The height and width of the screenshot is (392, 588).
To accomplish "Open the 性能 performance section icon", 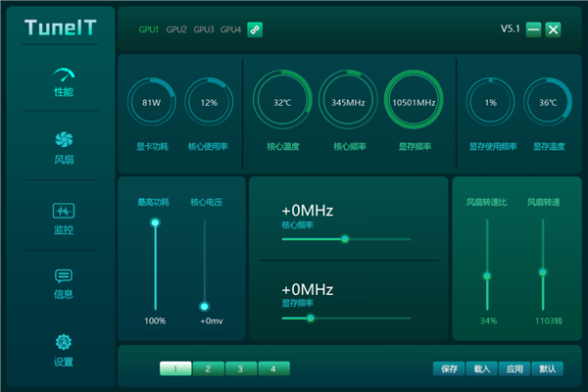I will pyautogui.click(x=64, y=74).
